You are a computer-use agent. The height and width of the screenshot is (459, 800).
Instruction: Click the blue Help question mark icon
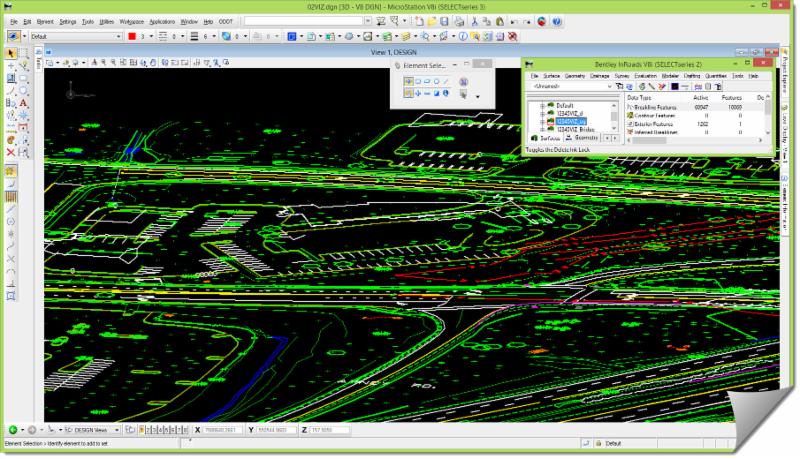(557, 21)
